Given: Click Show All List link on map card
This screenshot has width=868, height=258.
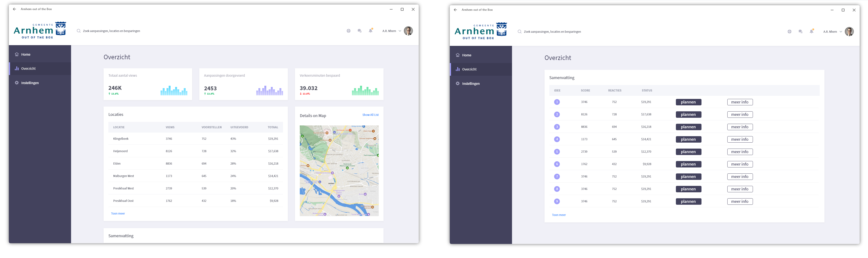Looking at the screenshot, I should 370,115.
